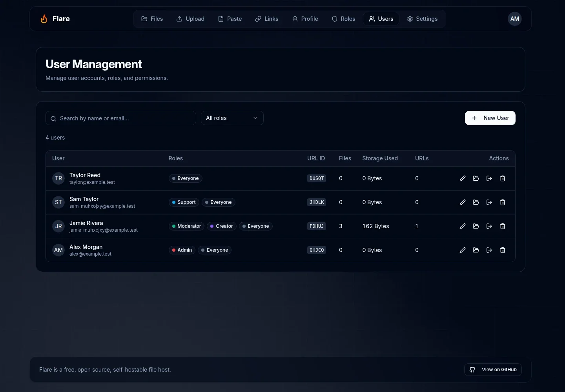The image size is (565, 392).
Task: Click the 4 users count label
Action: tap(55, 138)
